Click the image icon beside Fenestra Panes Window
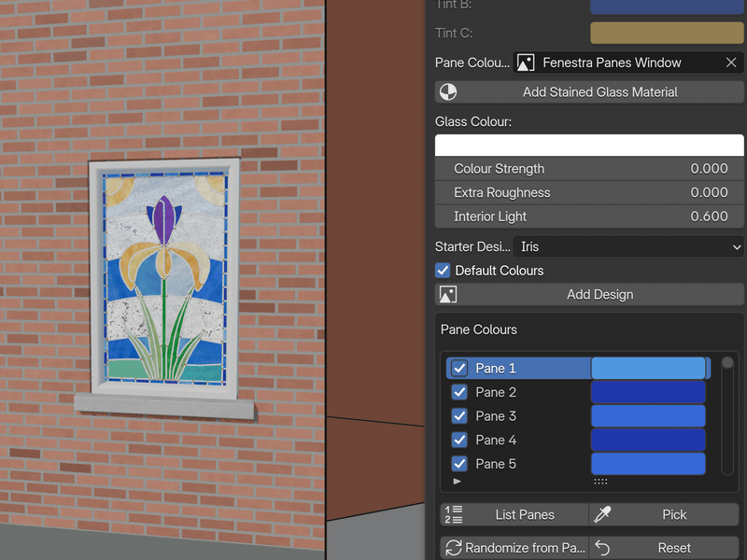 click(x=526, y=63)
